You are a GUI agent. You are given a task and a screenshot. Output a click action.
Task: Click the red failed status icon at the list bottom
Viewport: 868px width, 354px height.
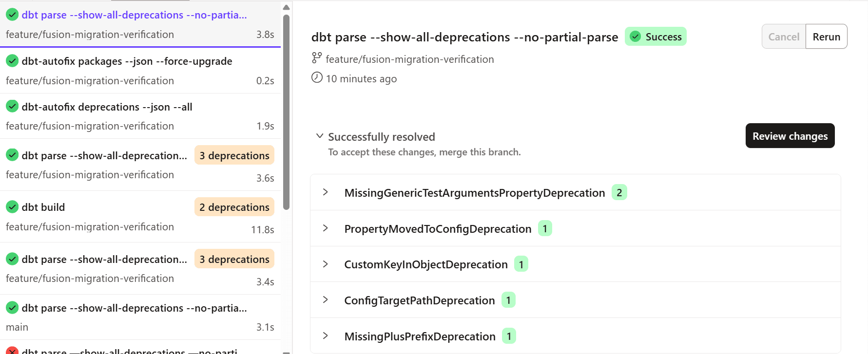[12, 351]
